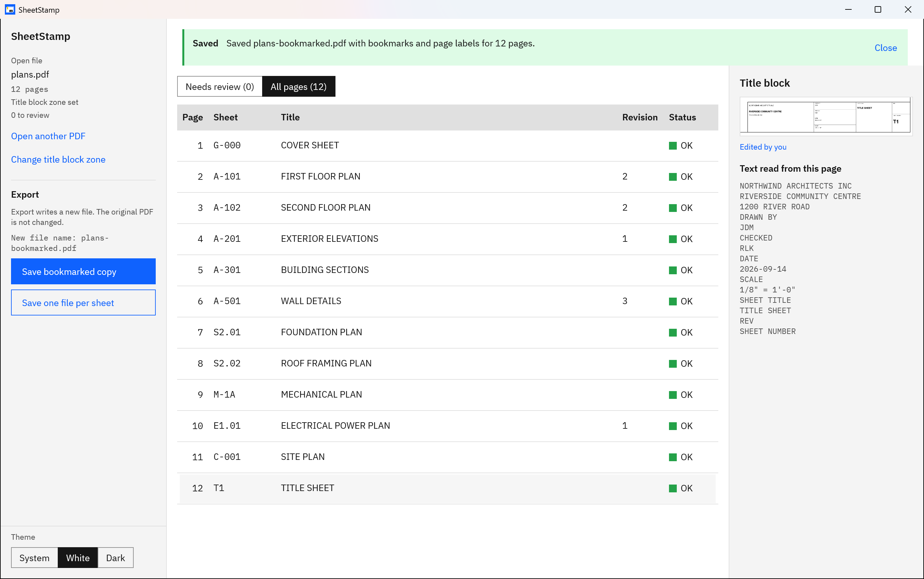924x579 pixels.
Task: Choose the Dark theme option
Action: pos(115,558)
